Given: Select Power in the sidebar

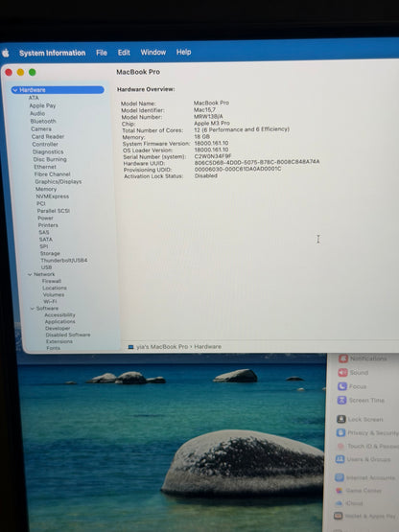Looking at the screenshot, I should click(x=45, y=218).
